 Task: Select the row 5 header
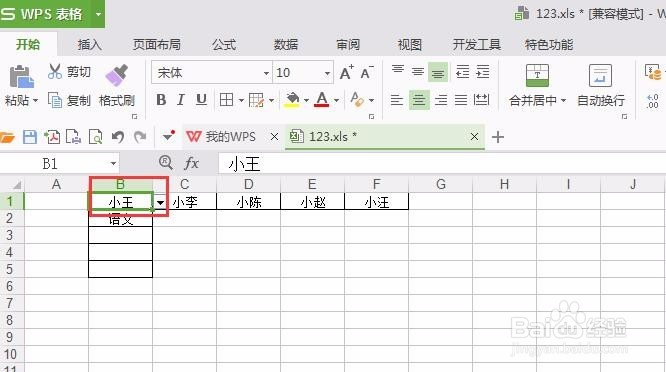pyautogui.click(x=11, y=269)
